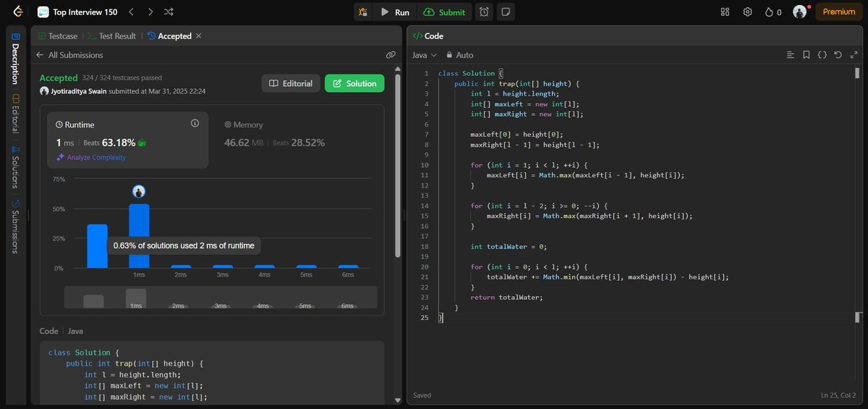Click the 'Saved' status text
Image resolution: width=868 pixels, height=409 pixels.
[422, 395]
